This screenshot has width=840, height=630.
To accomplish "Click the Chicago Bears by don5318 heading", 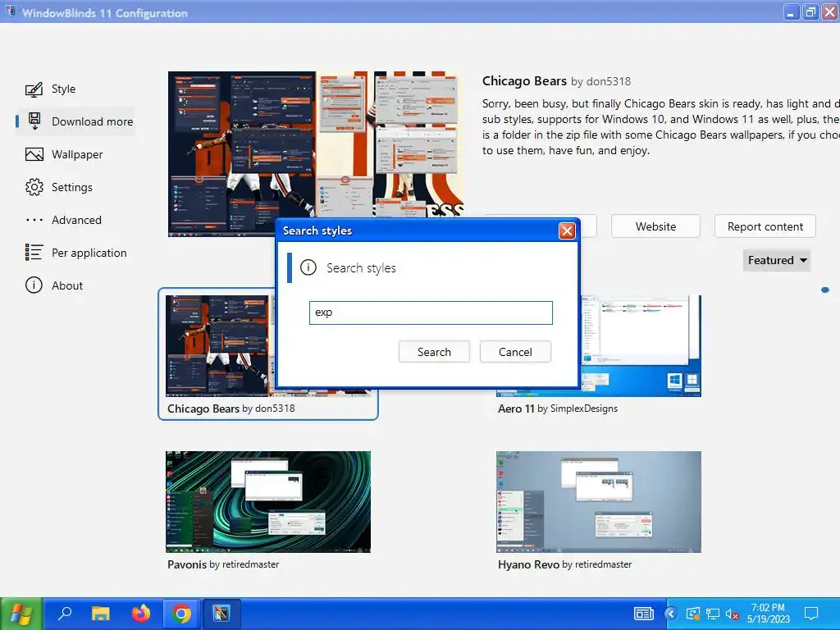I will pyautogui.click(x=556, y=81).
